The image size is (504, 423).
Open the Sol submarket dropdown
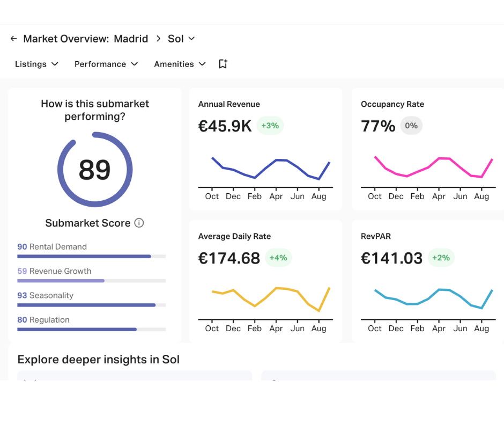coord(181,39)
